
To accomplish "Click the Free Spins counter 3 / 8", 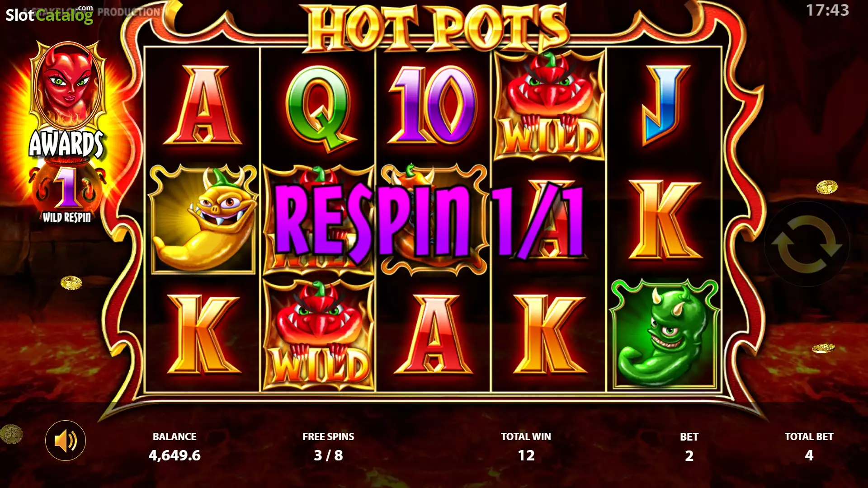I will click(x=328, y=455).
